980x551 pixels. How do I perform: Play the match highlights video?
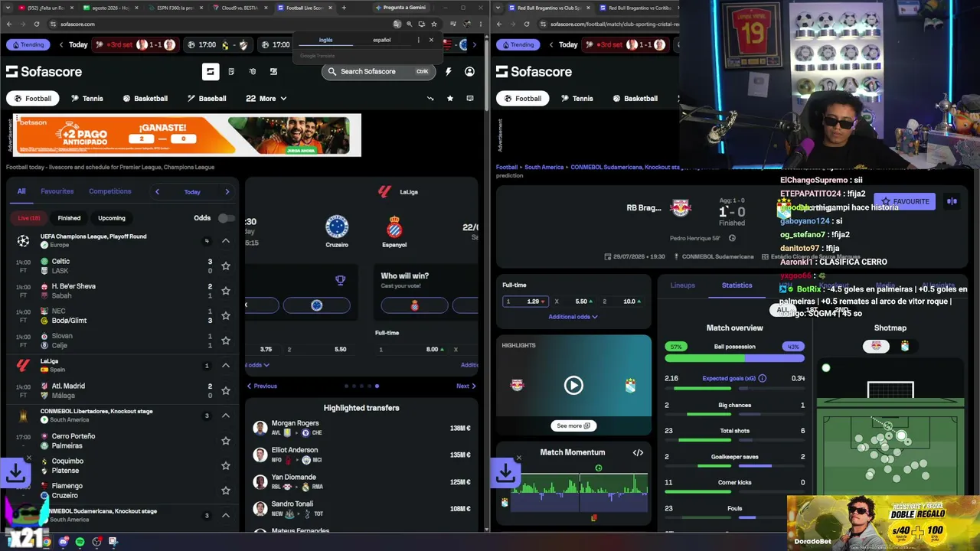[x=573, y=385]
